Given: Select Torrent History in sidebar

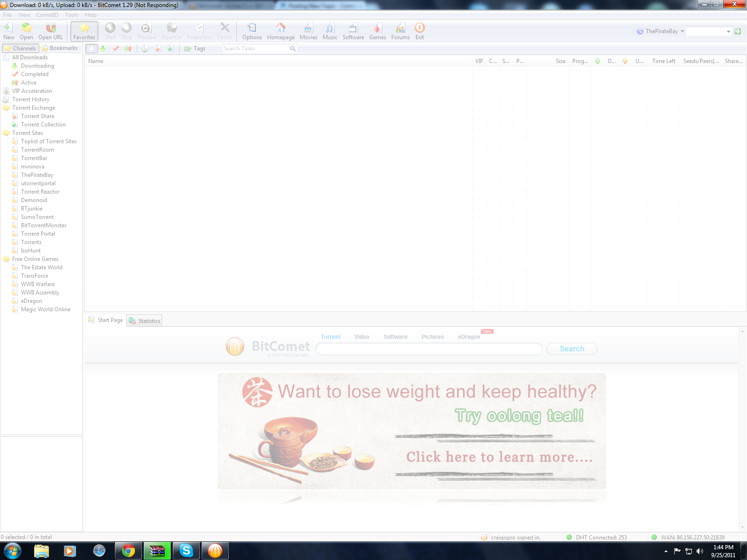Looking at the screenshot, I should (x=30, y=99).
